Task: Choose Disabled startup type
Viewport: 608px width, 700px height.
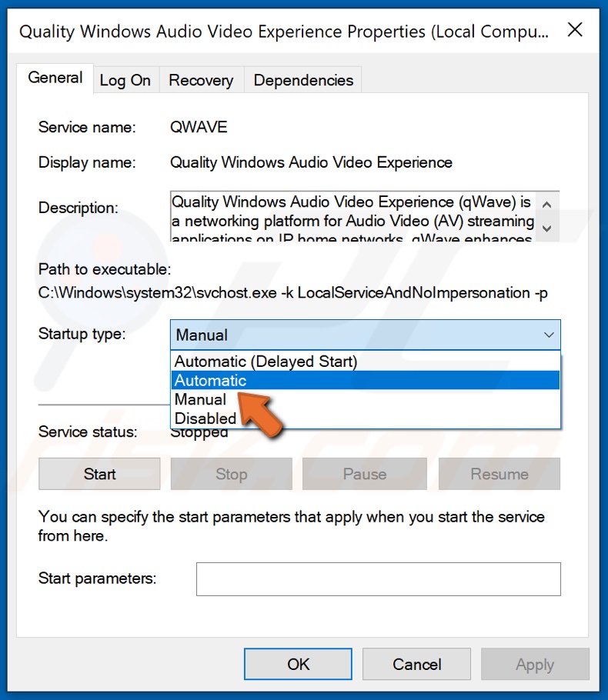Action: tap(366, 418)
